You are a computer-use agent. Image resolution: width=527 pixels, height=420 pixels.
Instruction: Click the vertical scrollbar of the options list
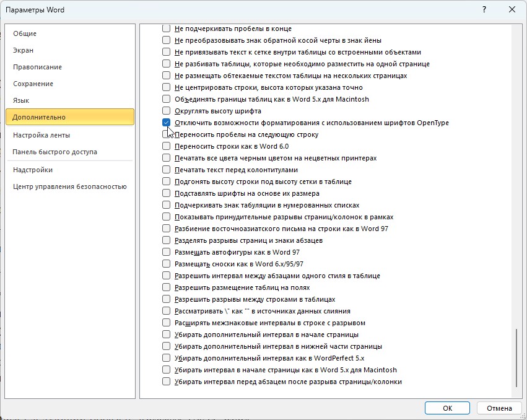pyautogui.click(x=516, y=359)
